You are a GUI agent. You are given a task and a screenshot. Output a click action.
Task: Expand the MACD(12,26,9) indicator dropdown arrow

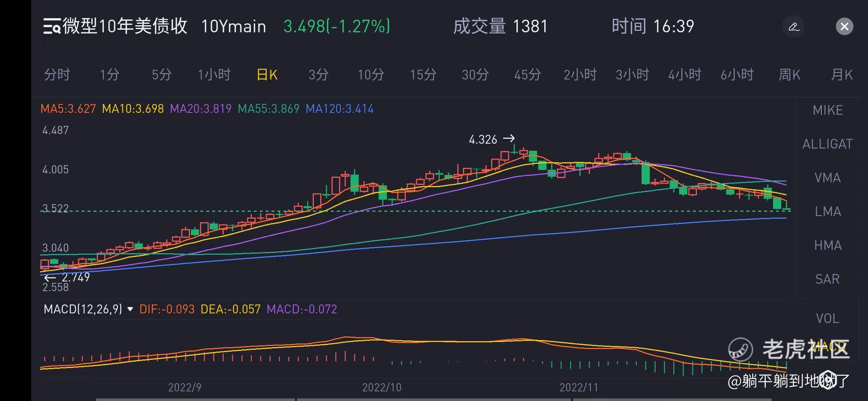[x=130, y=309]
